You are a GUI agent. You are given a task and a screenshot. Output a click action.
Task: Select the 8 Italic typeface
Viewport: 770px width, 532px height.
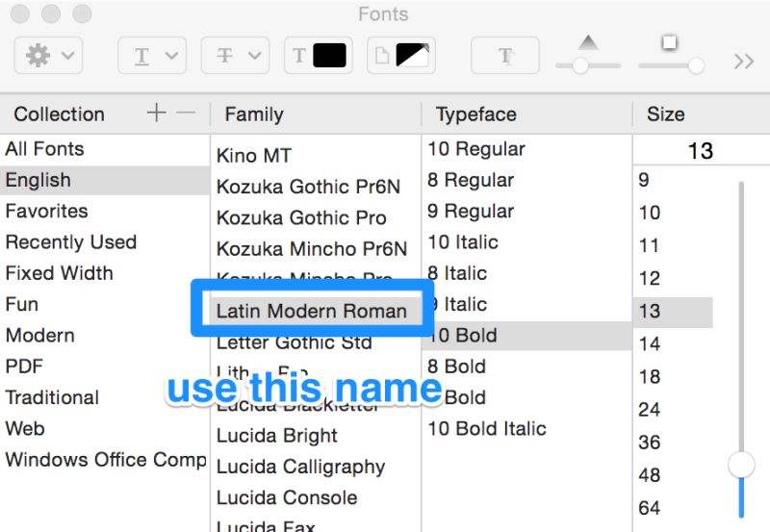[x=526, y=273]
